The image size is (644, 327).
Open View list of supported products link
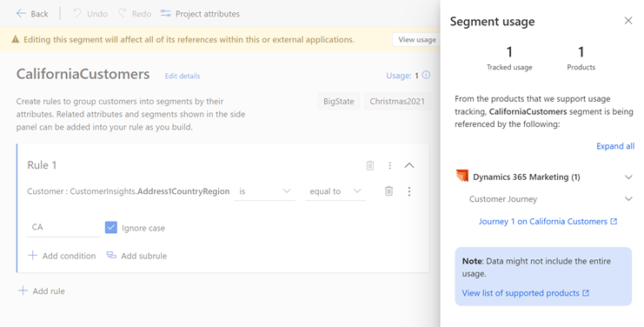[x=525, y=293]
